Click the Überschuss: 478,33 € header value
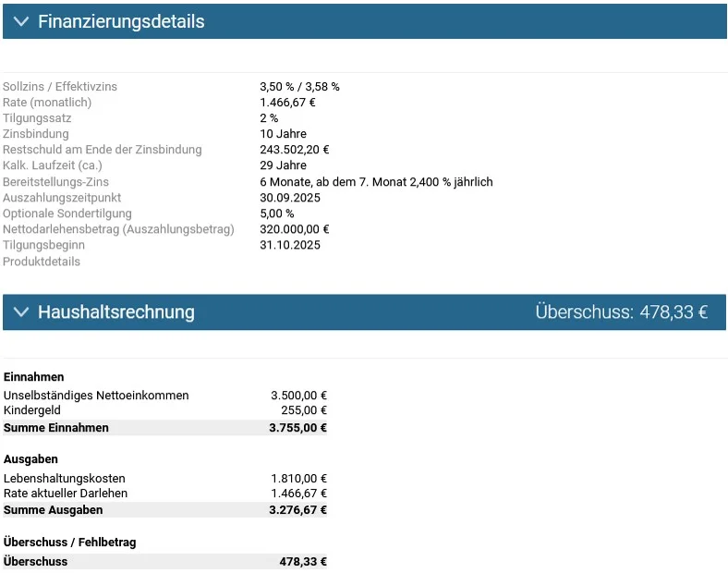 pos(621,311)
